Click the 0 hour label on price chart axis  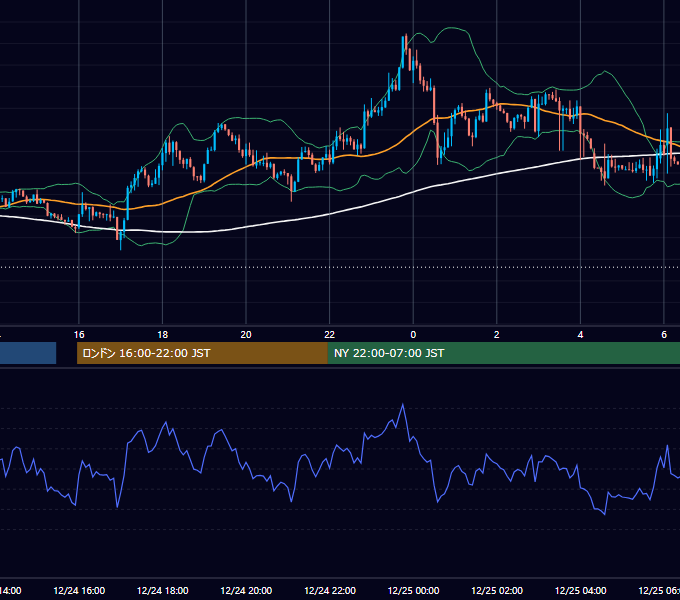(x=413, y=335)
